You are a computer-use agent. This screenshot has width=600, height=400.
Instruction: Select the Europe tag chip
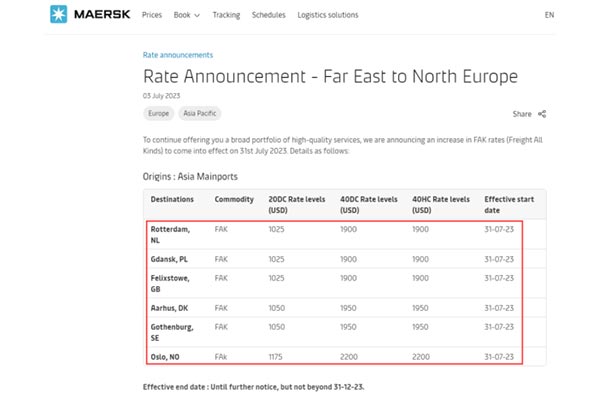pos(158,113)
